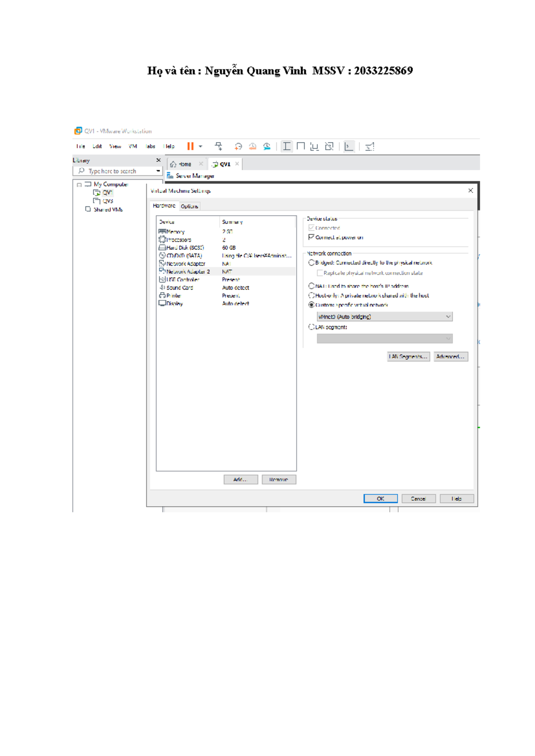Click the Remove device button
535x756 pixels.
pyautogui.click(x=279, y=480)
